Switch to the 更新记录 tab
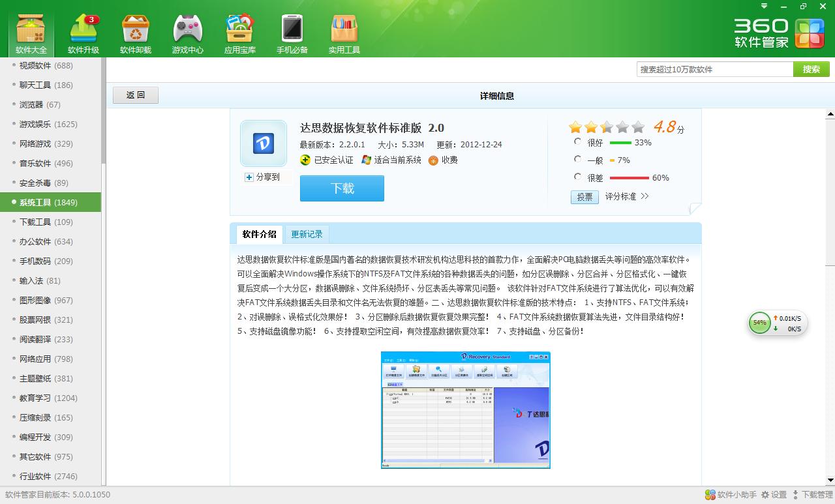The image size is (835, 504). (307, 234)
